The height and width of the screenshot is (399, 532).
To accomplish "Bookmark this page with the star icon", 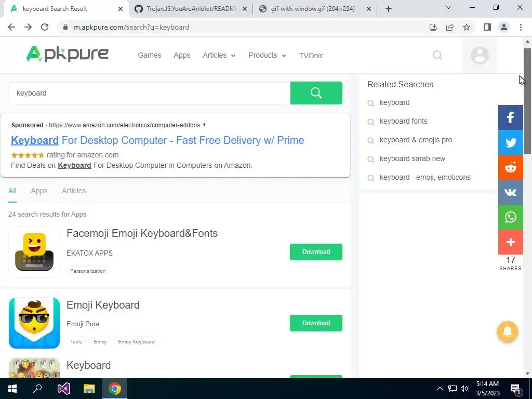I will [467, 27].
